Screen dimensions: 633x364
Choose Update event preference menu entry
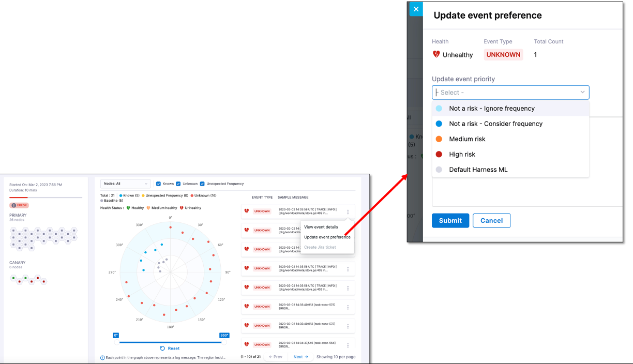click(327, 237)
